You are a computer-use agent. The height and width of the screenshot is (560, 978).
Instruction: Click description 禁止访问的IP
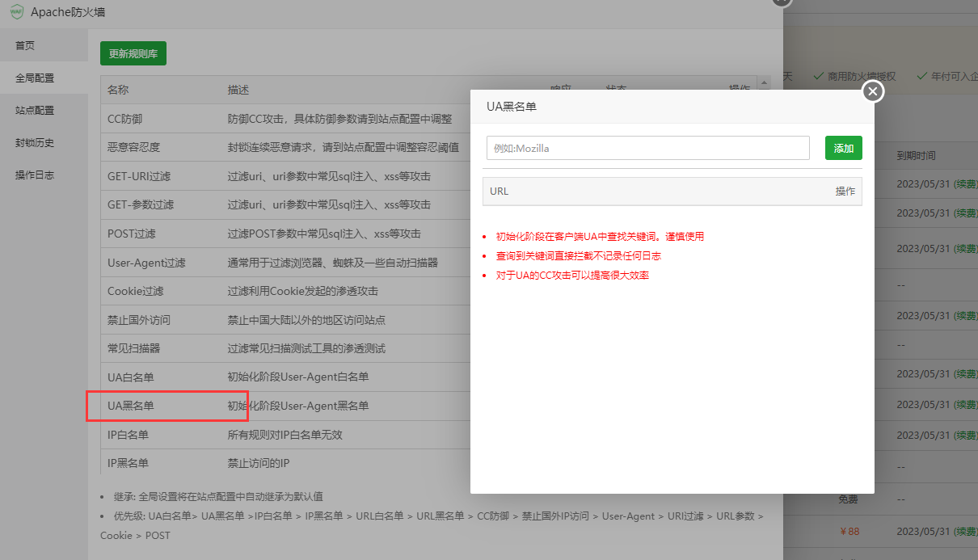pos(259,463)
